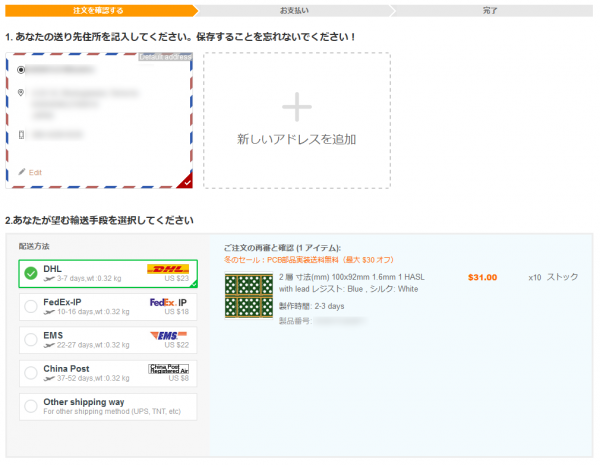Click the phone icon in address card
Viewport: 600px width, 465px height.
click(x=22, y=134)
